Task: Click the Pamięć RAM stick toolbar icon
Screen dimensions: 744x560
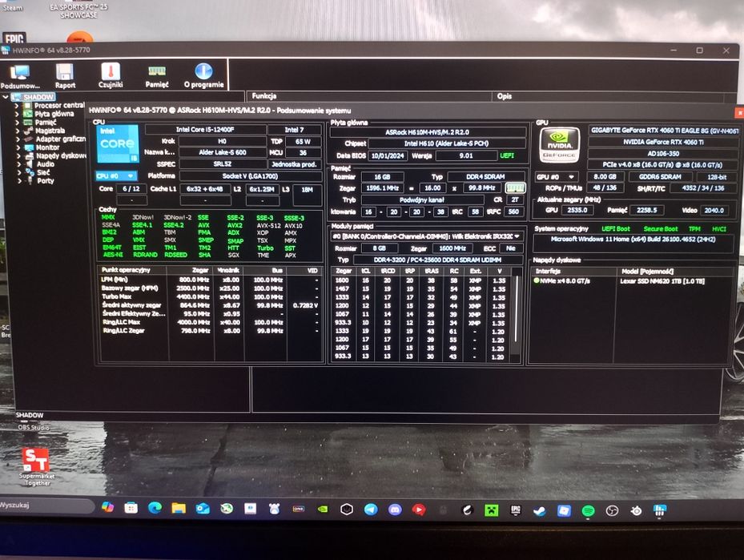Action: tap(157, 76)
